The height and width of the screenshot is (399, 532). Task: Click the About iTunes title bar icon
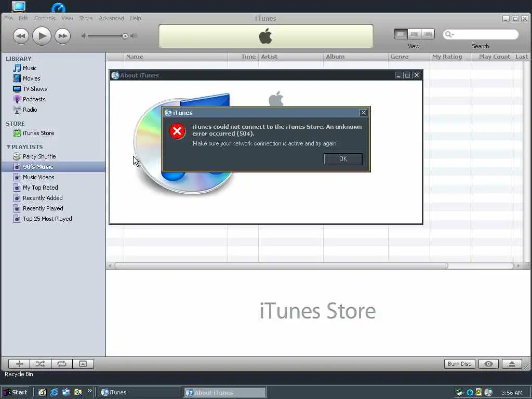click(115, 75)
